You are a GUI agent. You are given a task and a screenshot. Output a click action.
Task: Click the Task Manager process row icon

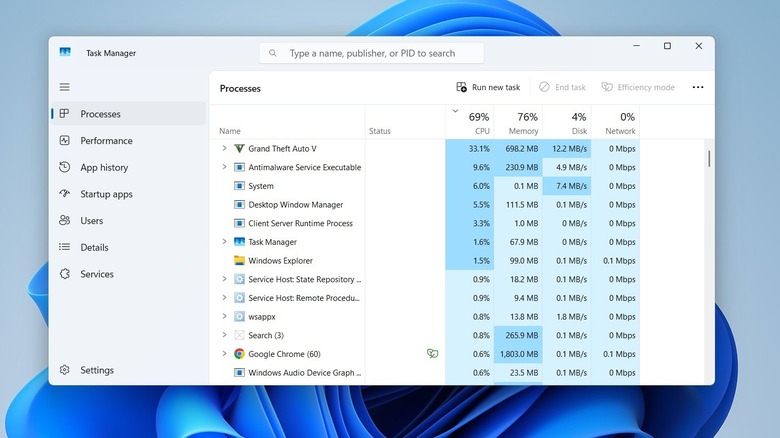click(x=239, y=242)
